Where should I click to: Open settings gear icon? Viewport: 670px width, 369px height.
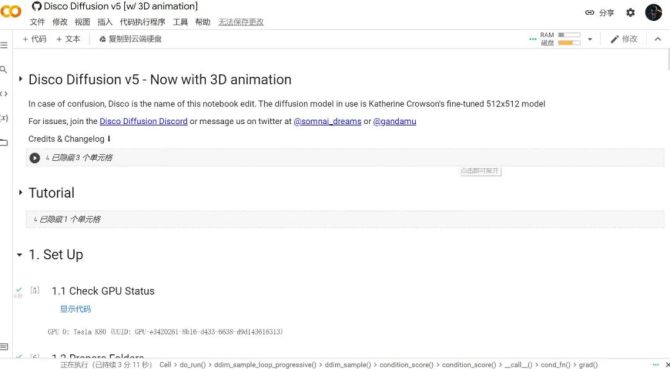coord(630,12)
